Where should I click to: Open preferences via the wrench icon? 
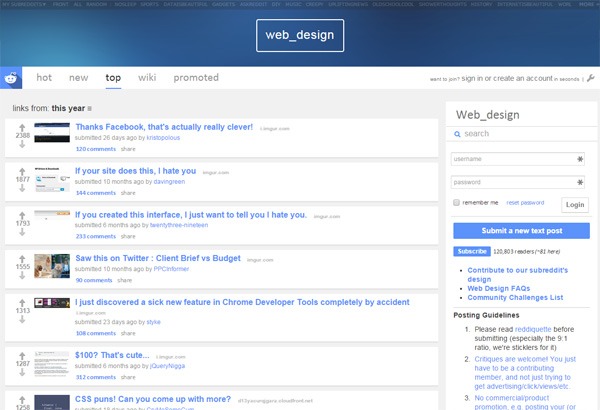tap(591, 78)
